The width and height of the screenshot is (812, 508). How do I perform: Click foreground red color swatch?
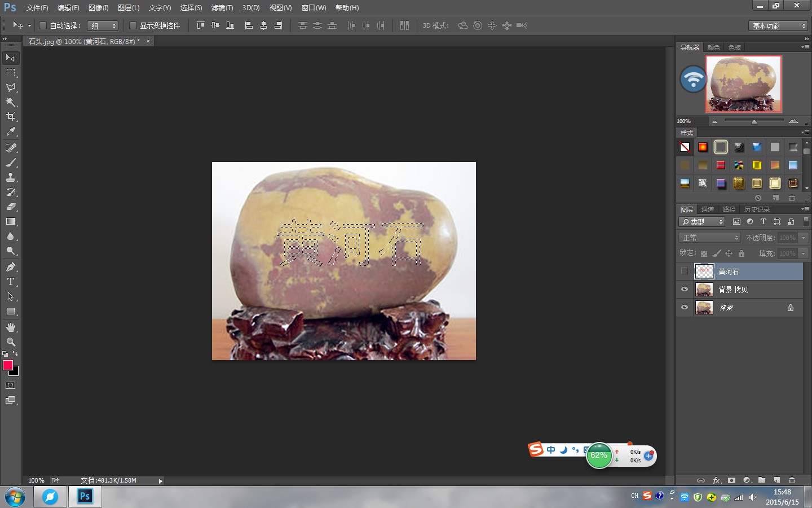(x=7, y=365)
